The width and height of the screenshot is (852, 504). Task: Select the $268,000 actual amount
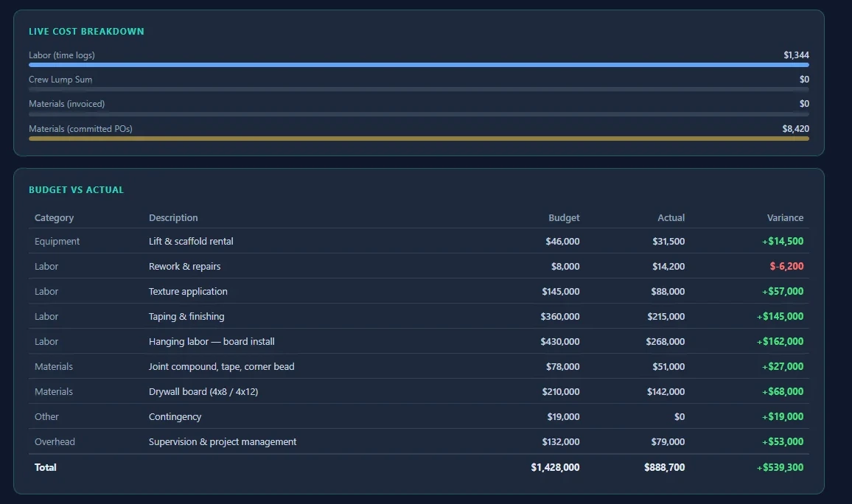click(665, 342)
